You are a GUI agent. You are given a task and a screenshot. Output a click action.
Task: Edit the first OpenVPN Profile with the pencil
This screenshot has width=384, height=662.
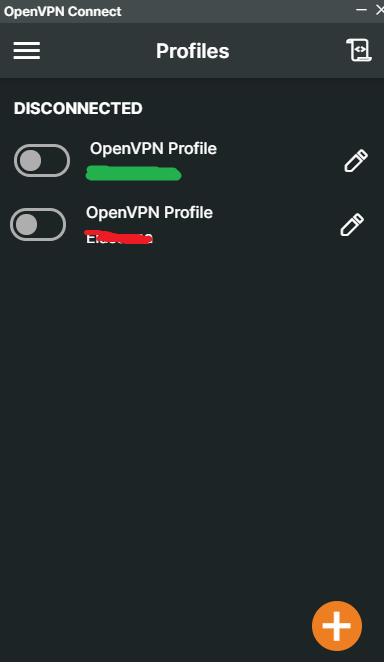[356, 160]
